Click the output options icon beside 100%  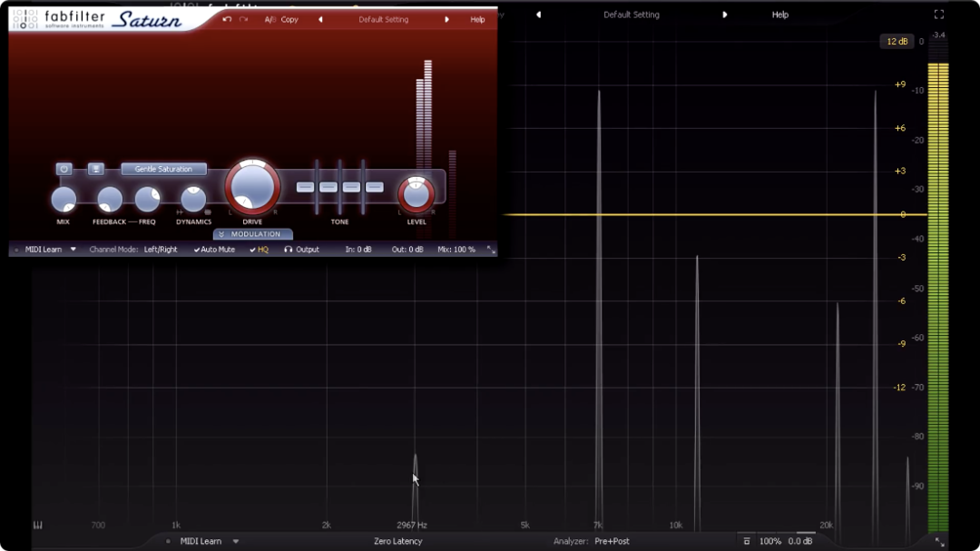[746, 541]
